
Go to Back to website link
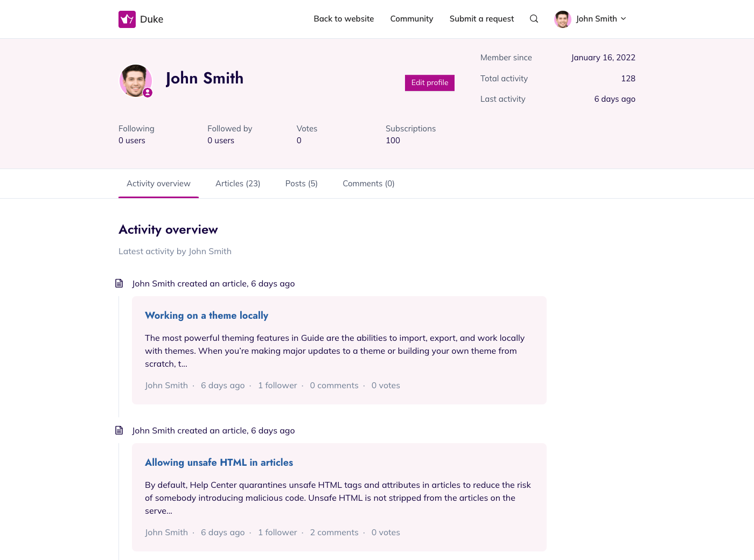pos(344,19)
